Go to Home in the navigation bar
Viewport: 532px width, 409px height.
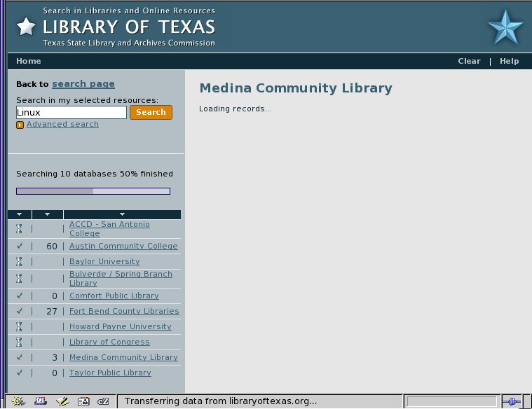(29, 61)
